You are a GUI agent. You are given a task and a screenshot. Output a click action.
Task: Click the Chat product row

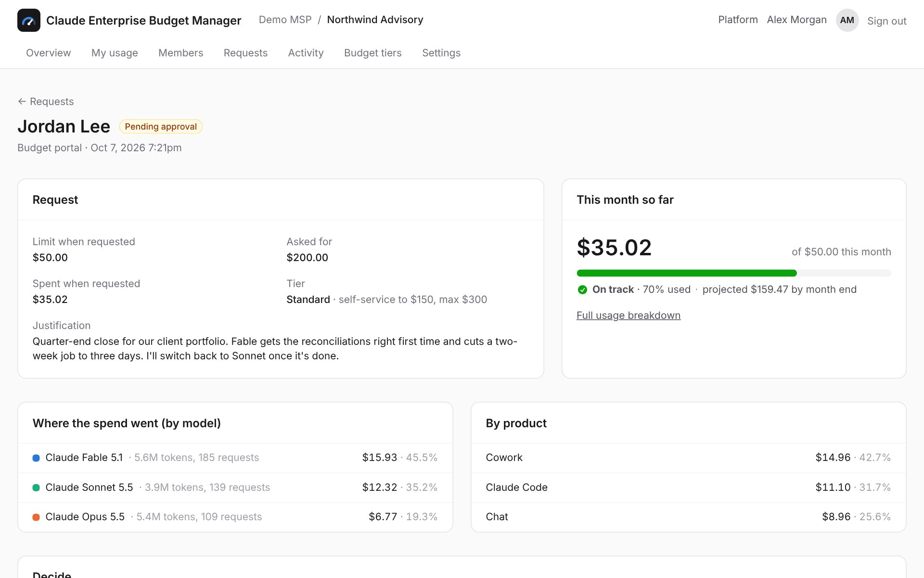click(x=688, y=517)
